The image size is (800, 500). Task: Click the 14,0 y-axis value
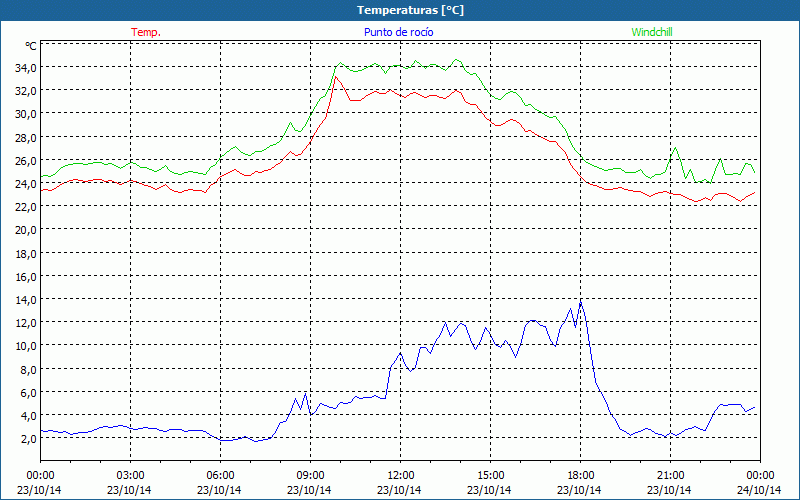pos(26,299)
